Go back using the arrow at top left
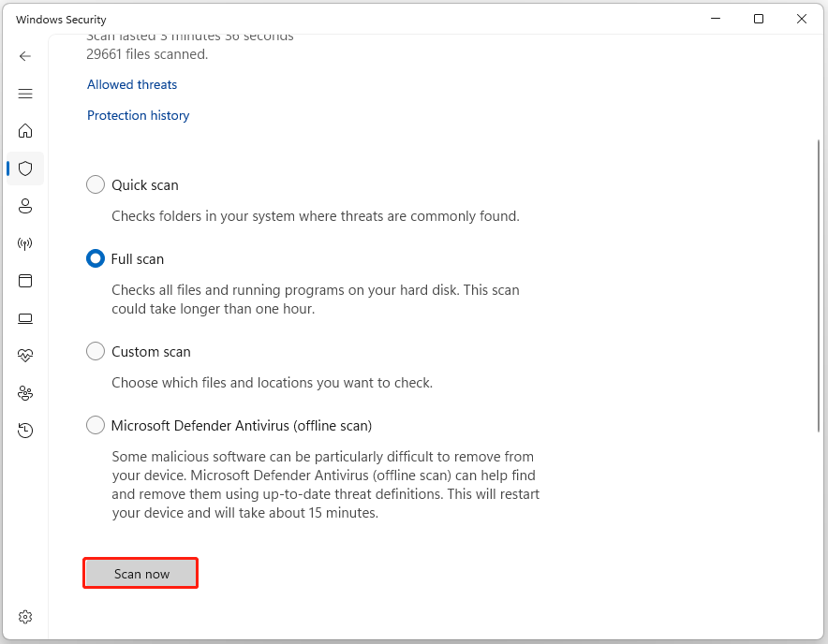Image resolution: width=828 pixels, height=644 pixels. tap(25, 56)
